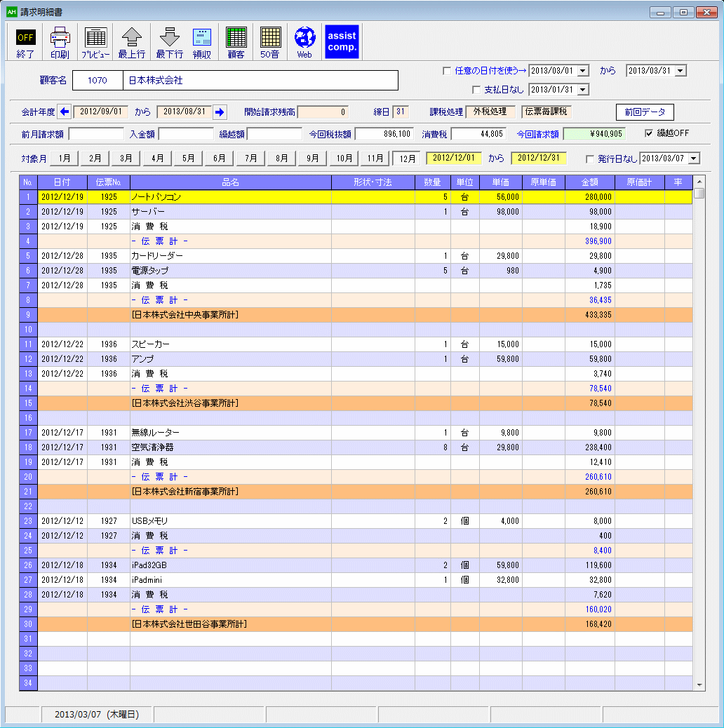Open the プレビュー preview icon
The image size is (724, 728).
pyautogui.click(x=95, y=42)
